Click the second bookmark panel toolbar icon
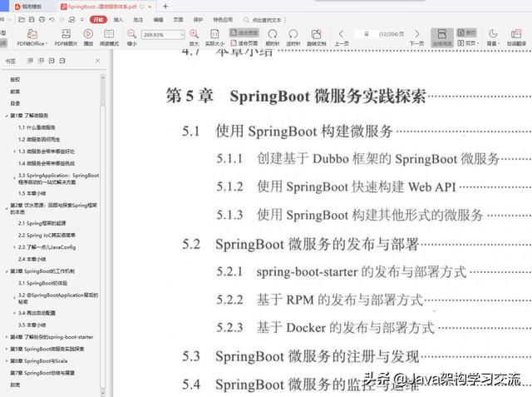Screen dimensions: 532x397 [41, 61]
